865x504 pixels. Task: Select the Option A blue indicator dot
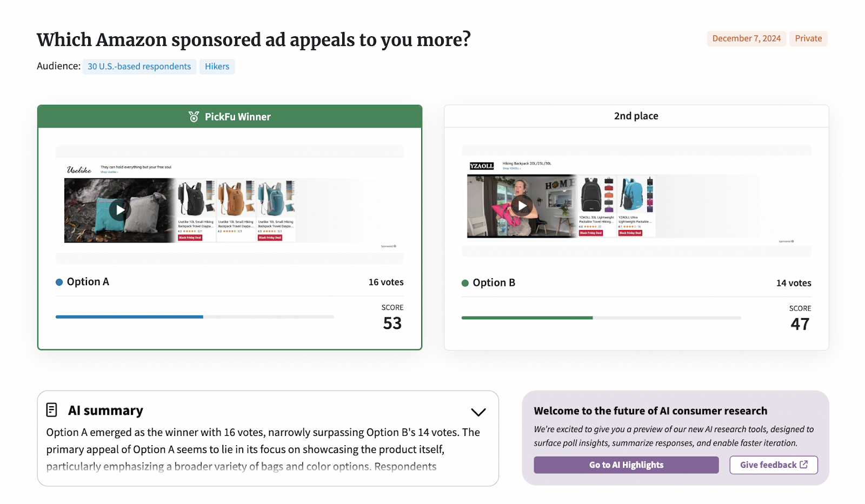tap(58, 281)
